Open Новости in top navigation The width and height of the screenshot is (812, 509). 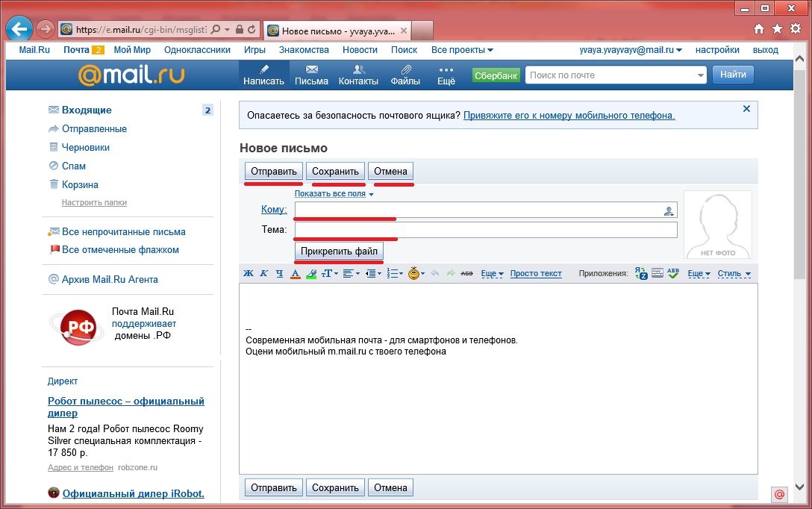coord(360,50)
